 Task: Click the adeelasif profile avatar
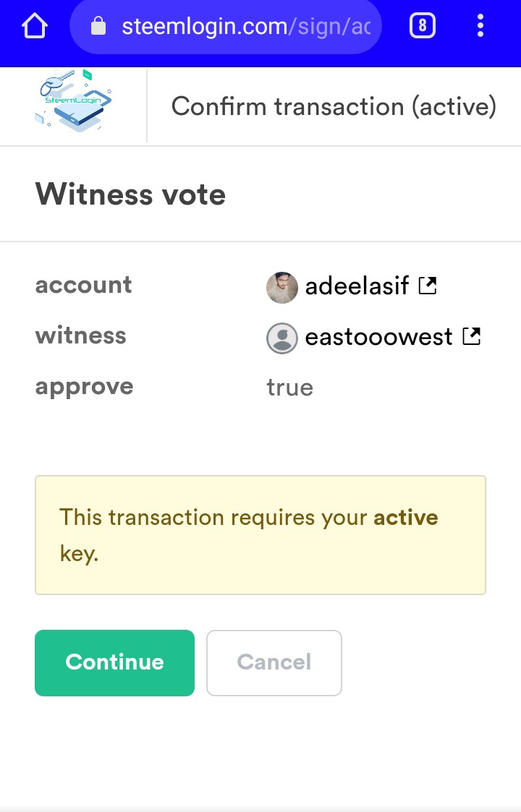click(x=282, y=287)
